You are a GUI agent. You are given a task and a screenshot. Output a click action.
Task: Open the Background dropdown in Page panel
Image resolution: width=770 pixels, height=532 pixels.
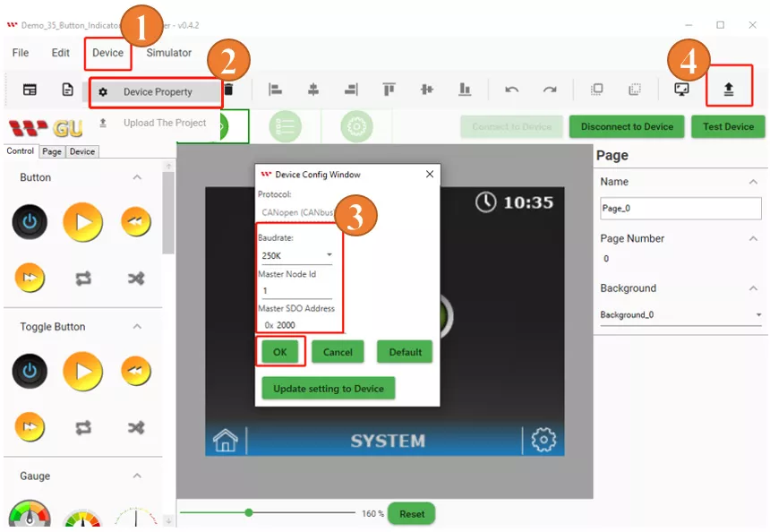[x=680, y=315]
